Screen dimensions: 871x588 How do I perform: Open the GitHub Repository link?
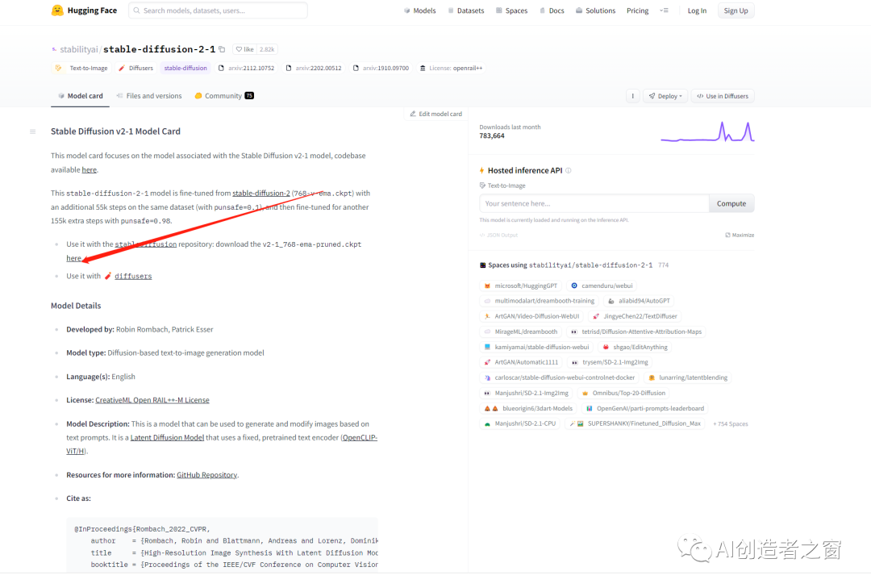206,475
